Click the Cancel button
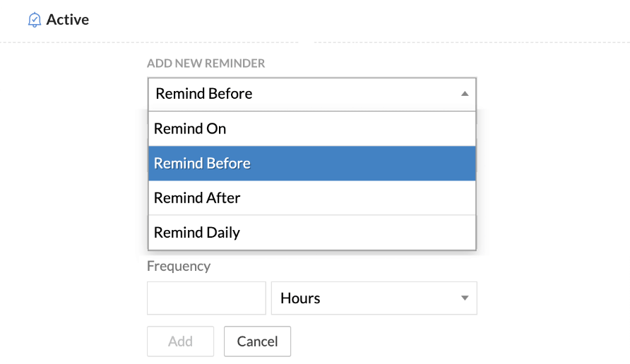The image size is (630, 364). point(257,341)
